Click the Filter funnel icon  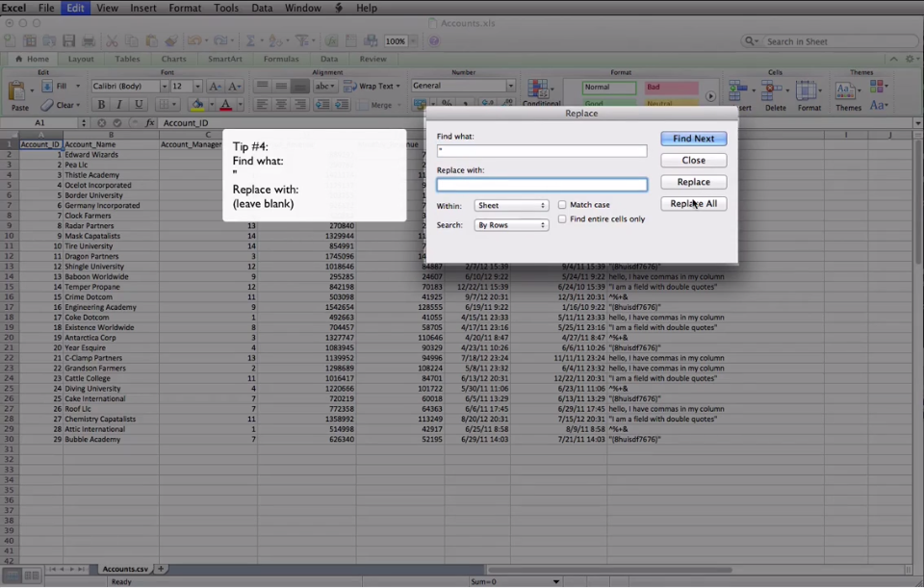(301, 41)
